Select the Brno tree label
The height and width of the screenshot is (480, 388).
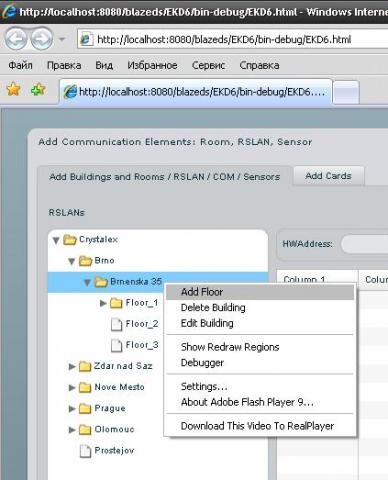click(x=104, y=260)
